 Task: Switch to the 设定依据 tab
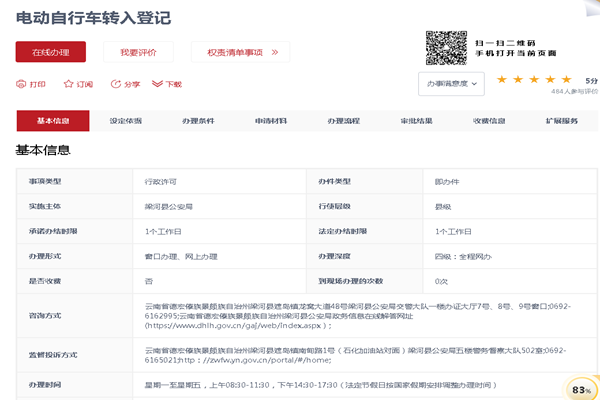[125, 121]
